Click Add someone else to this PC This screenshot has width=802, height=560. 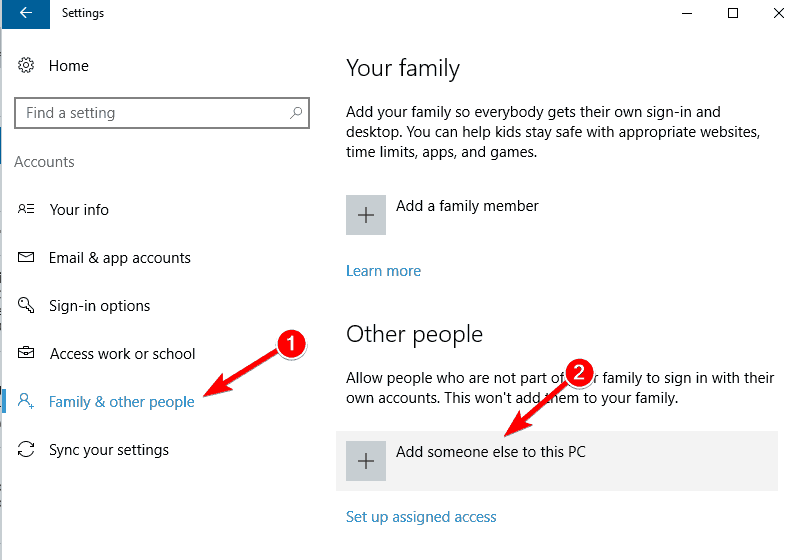(x=490, y=452)
